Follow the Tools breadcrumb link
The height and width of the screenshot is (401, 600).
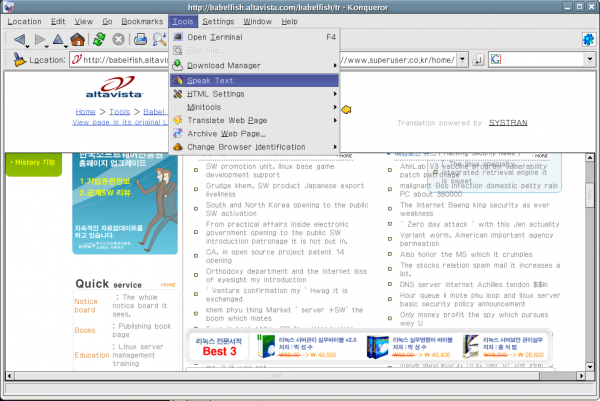point(119,112)
